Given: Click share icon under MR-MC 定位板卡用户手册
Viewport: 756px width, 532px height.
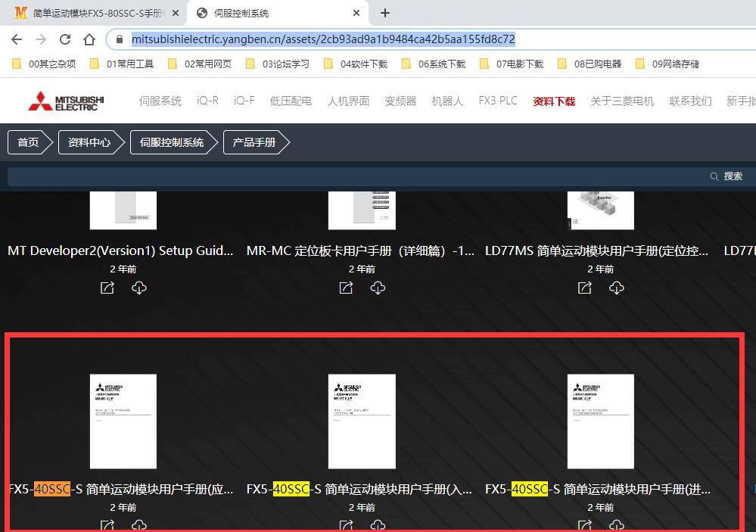Looking at the screenshot, I should pyautogui.click(x=346, y=288).
